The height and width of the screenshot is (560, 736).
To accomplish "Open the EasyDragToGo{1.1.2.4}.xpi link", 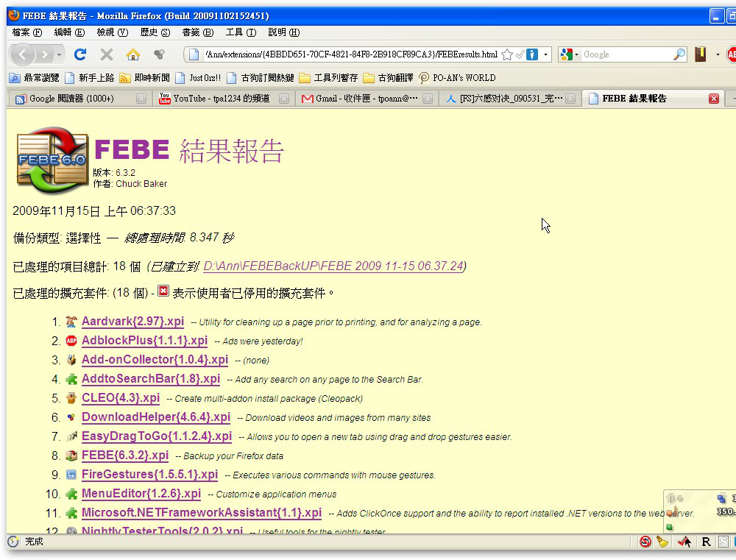I will (157, 436).
